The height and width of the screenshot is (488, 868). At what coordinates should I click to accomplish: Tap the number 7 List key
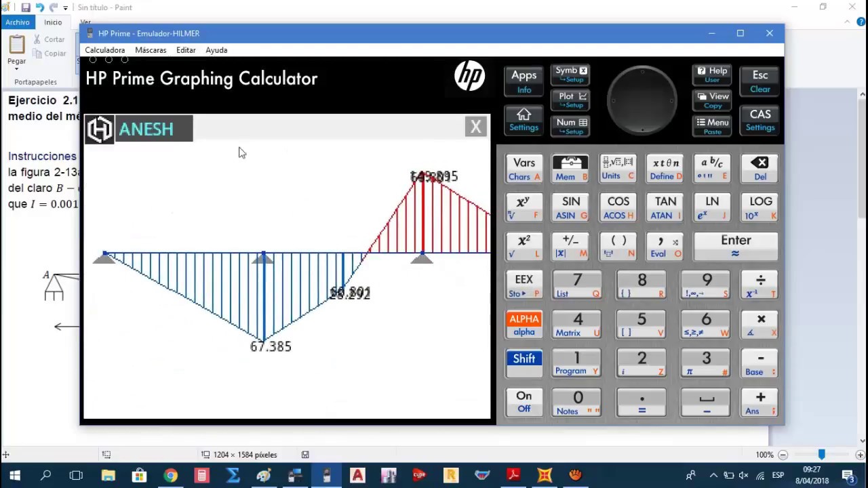coord(577,285)
